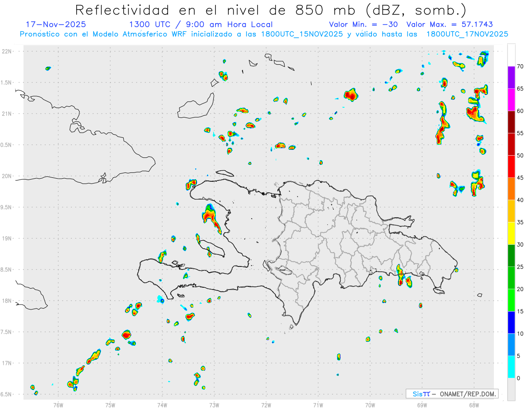Click the colorbar value '0'
This screenshot has height=411, width=532.
519,378
